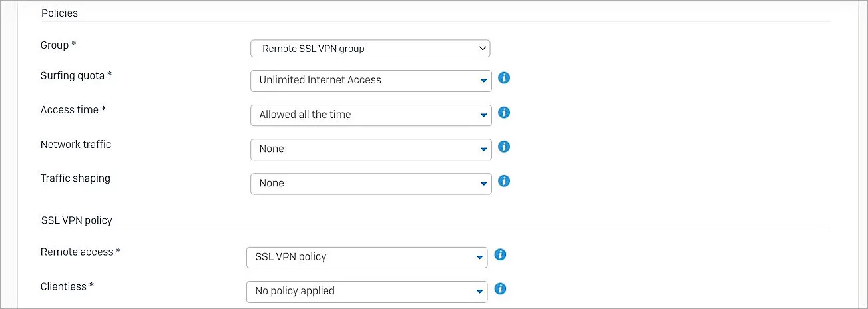
Task: Open the Clientless policy dropdown
Action: coord(367,291)
